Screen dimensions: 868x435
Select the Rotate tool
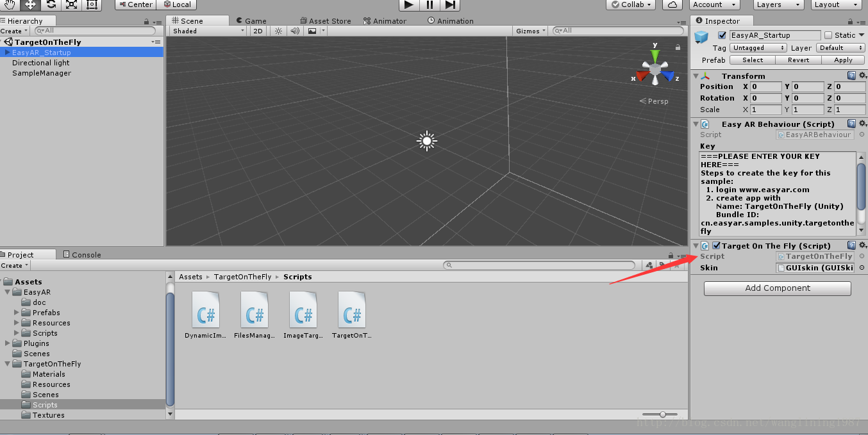(x=51, y=4)
